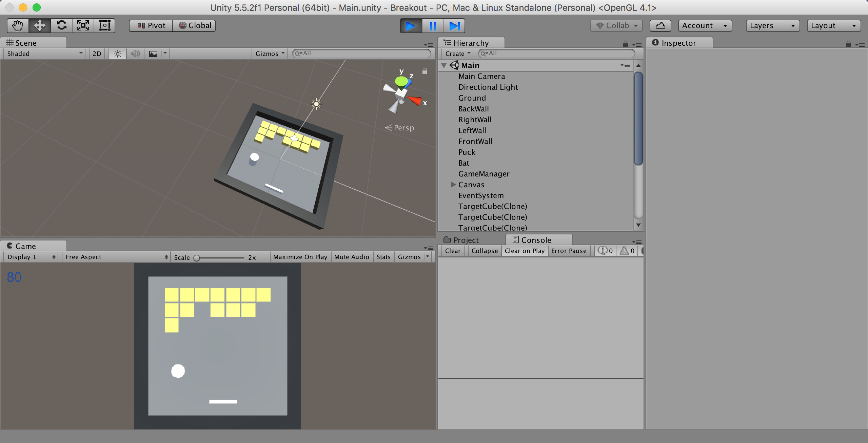Screen dimensions: 868x443
Task: Expand the Canvas hierarchy item
Action: pos(453,185)
